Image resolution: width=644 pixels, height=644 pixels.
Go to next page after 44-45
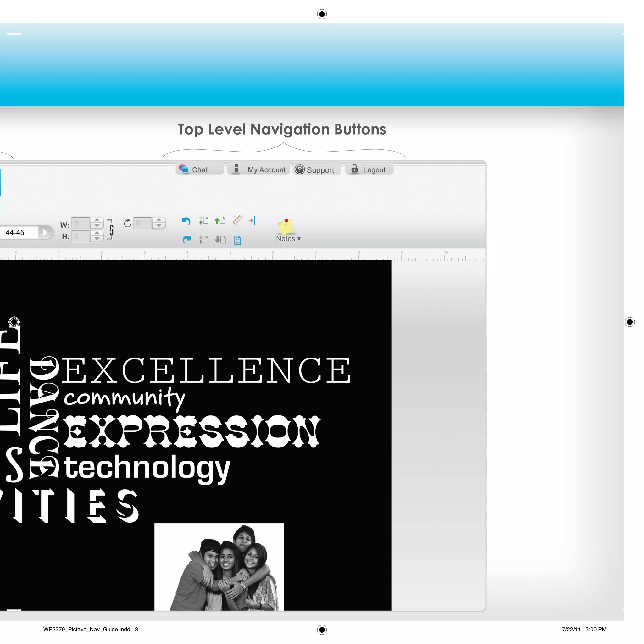[45, 232]
